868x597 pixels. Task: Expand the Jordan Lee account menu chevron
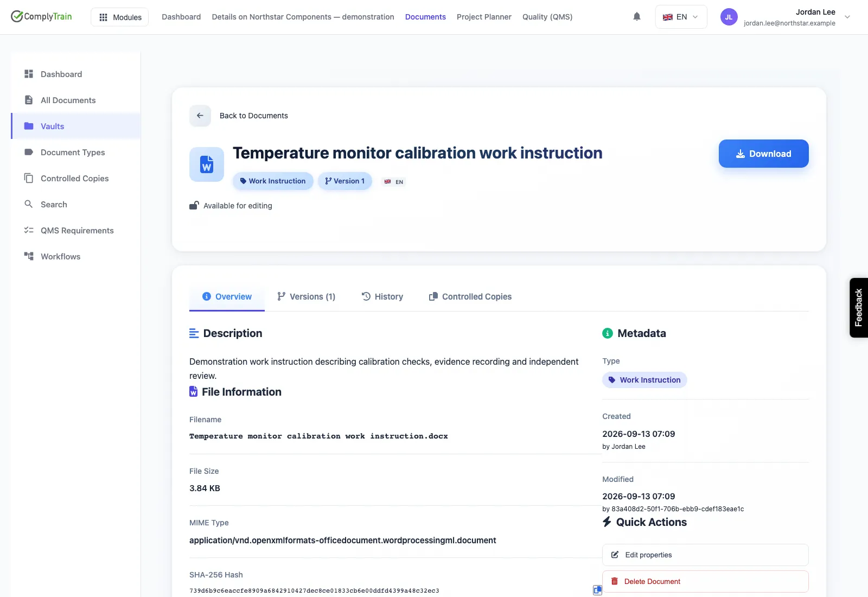[x=847, y=17]
